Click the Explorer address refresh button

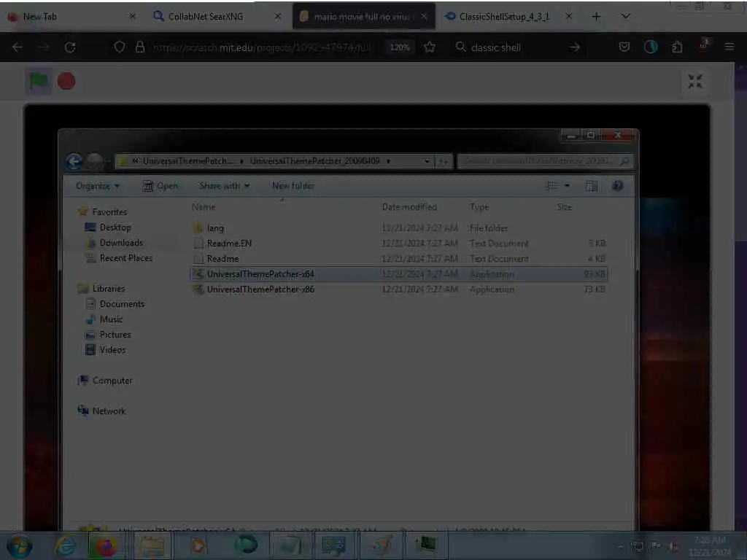pos(444,161)
